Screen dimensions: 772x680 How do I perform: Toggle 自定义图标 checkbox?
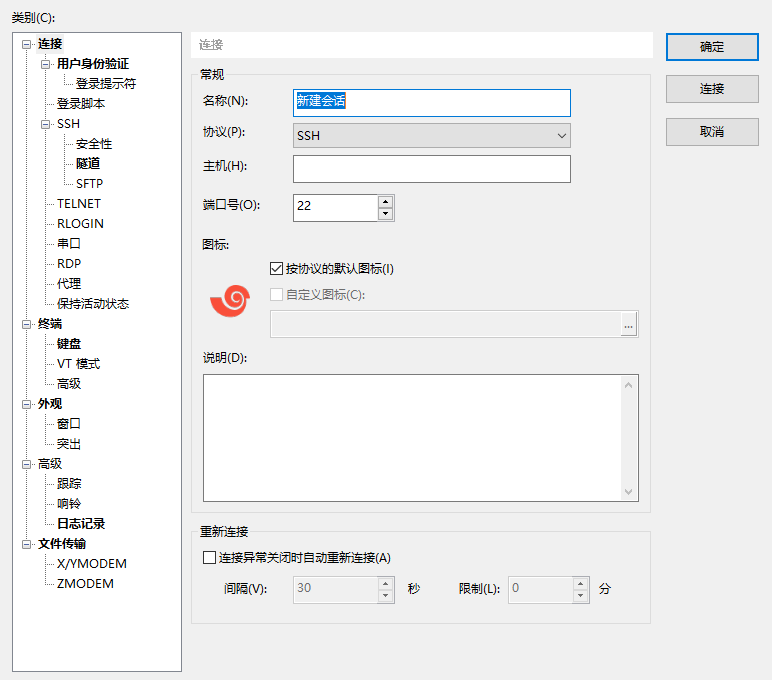point(276,294)
